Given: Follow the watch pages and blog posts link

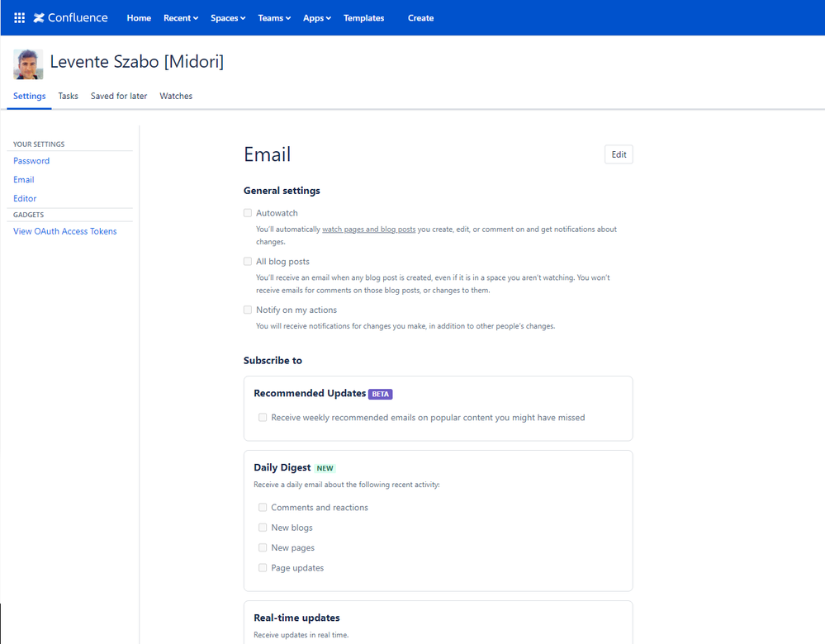Looking at the screenshot, I should (x=369, y=230).
